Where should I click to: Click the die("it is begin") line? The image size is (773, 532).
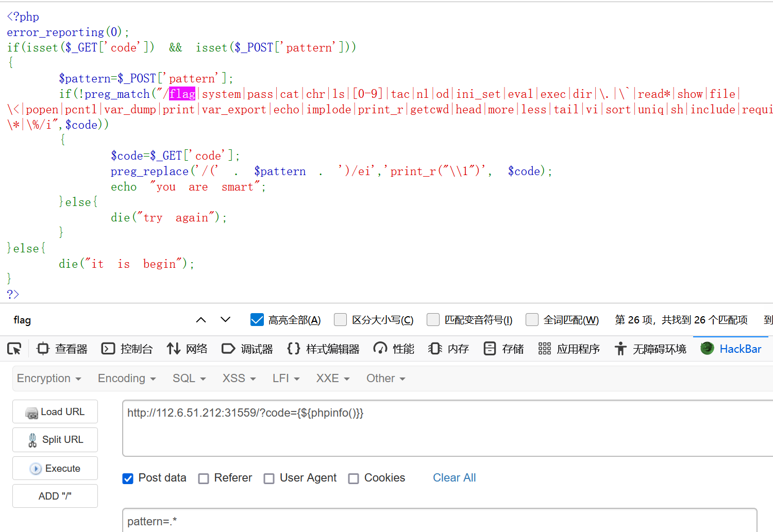(126, 264)
